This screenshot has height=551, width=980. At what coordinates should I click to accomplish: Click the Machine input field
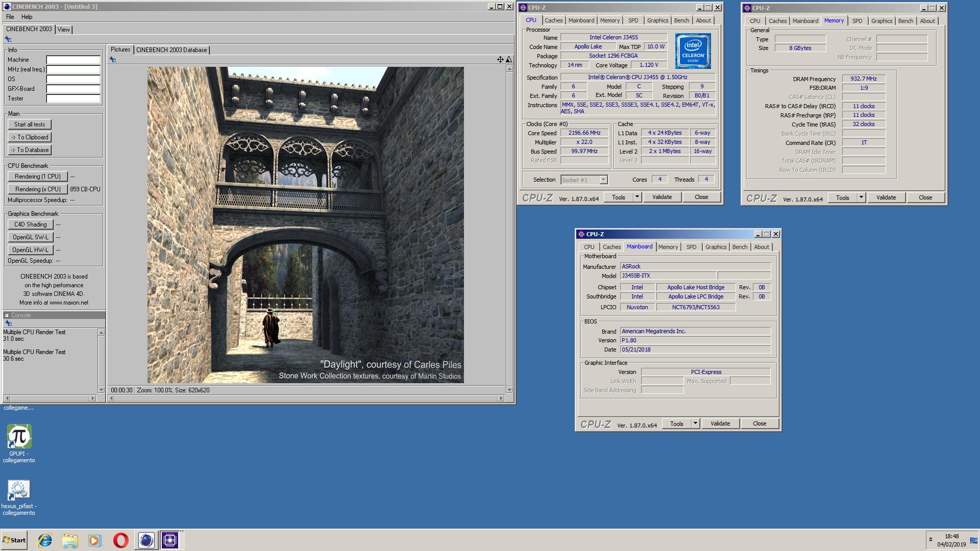pyautogui.click(x=73, y=60)
